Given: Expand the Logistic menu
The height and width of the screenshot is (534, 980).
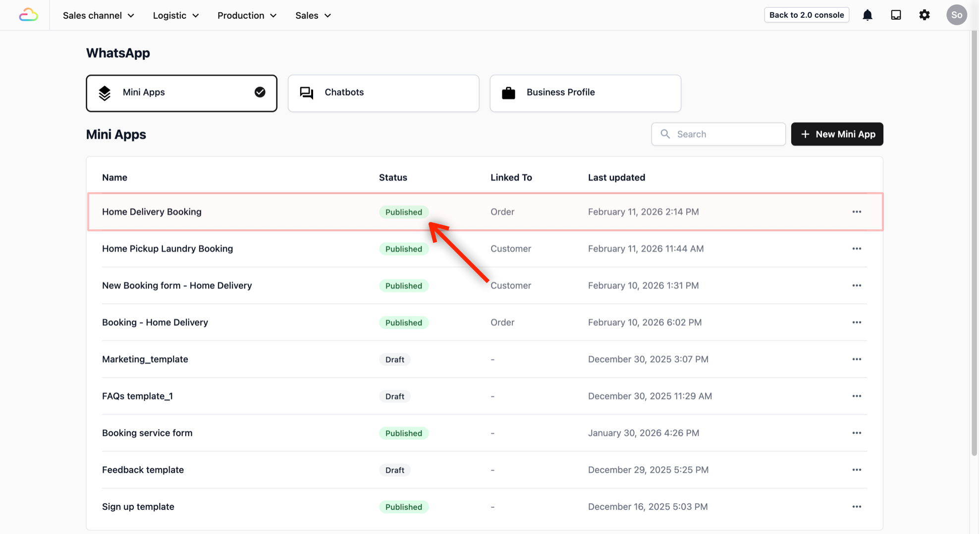Looking at the screenshot, I should (x=176, y=15).
